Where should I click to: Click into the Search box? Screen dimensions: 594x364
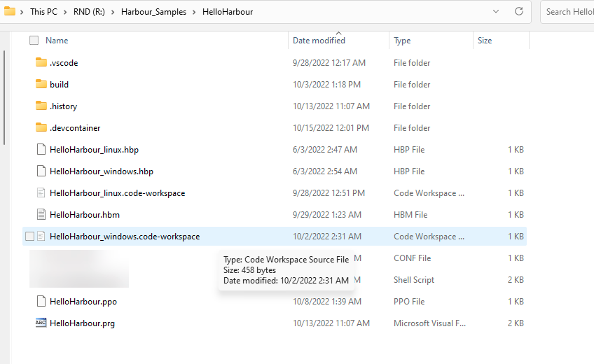click(567, 12)
